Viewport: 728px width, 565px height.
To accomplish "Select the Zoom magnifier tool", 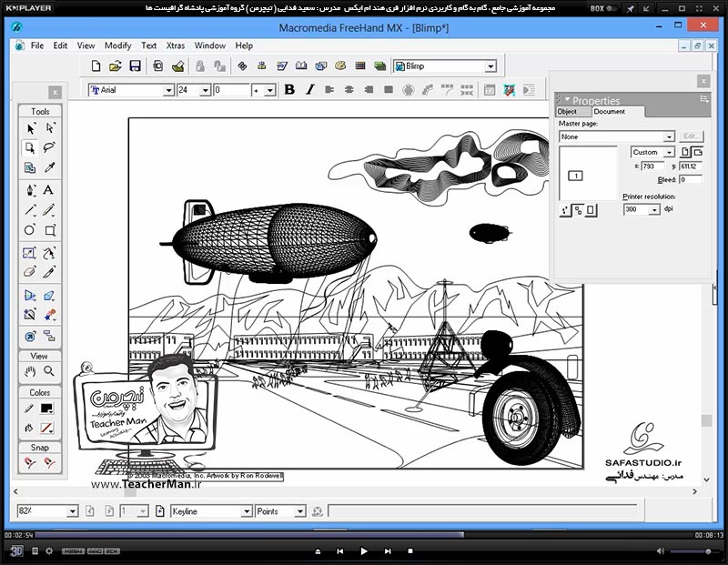I will [x=49, y=371].
